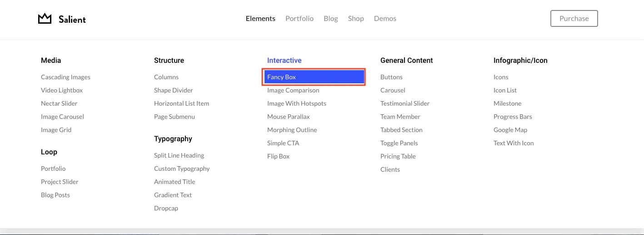Select Custom Typography
Viewport: 644px width, 235px height.
coord(182,169)
